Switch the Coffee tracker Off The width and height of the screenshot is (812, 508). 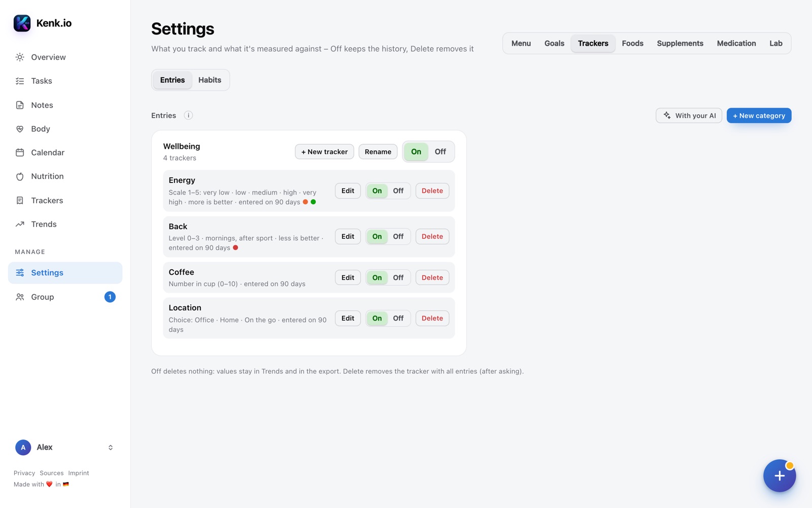pos(398,278)
